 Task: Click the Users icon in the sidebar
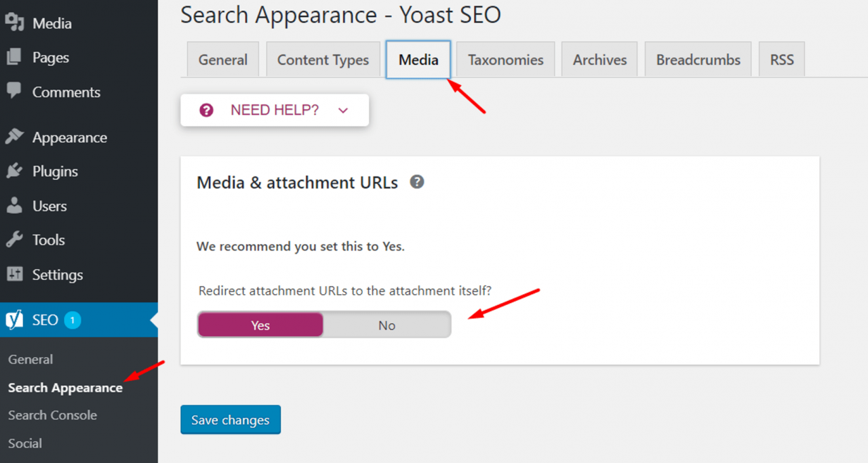click(14, 206)
